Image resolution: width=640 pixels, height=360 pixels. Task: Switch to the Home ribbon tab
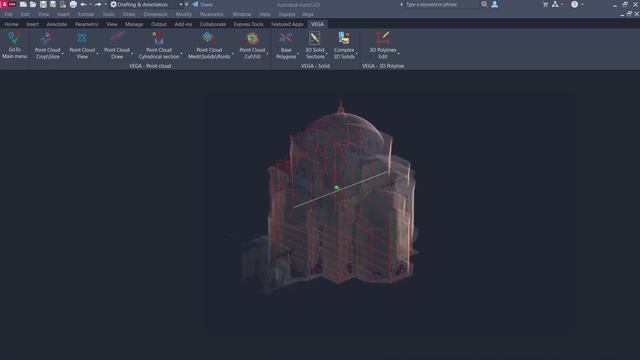click(11, 24)
